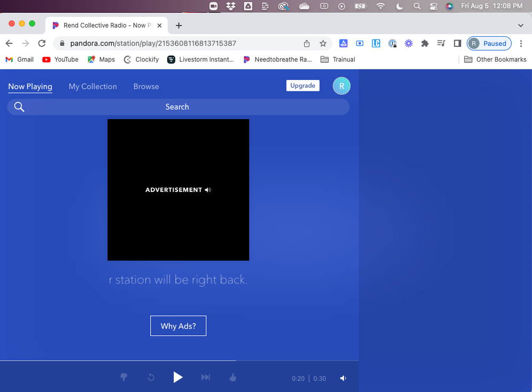Open the Chrome extensions puzzle icon
Image resolution: width=532 pixels, height=392 pixels.
pos(424,44)
